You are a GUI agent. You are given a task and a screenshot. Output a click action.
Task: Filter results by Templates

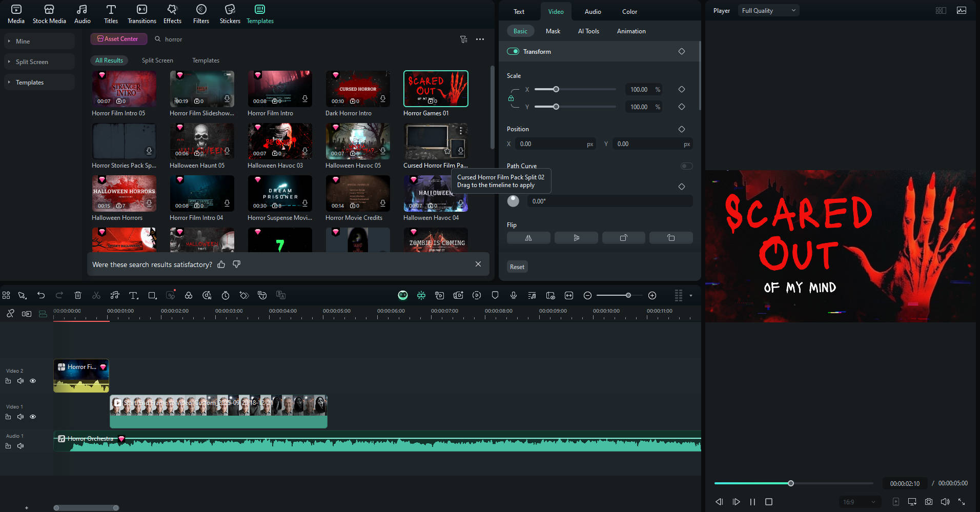click(x=206, y=60)
